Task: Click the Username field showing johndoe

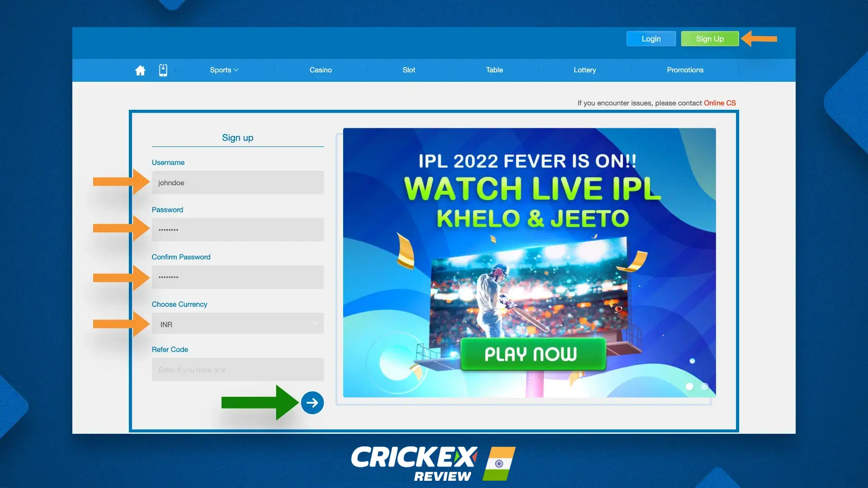Action: [x=237, y=183]
